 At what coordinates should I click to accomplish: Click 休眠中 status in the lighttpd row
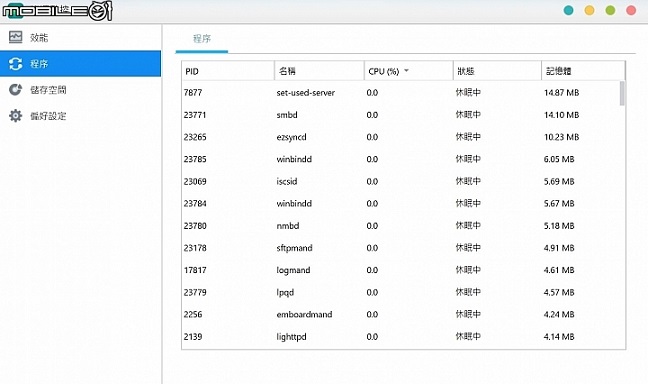coord(468,336)
